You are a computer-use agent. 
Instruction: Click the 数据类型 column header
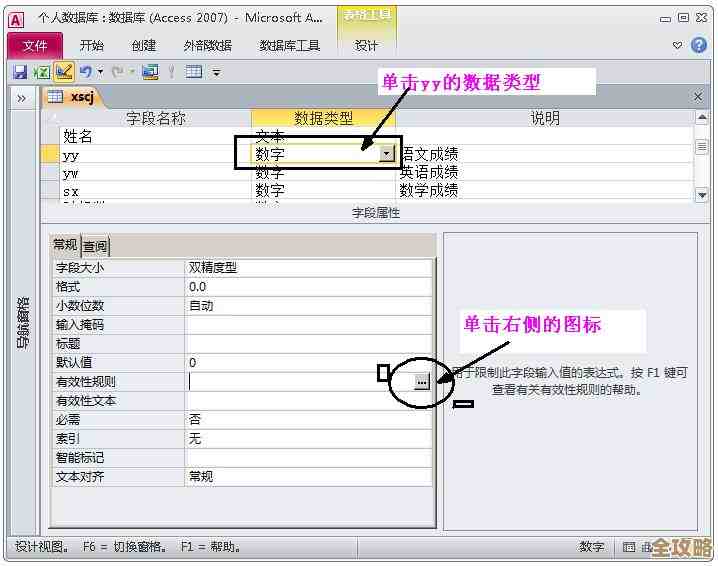tap(323, 118)
